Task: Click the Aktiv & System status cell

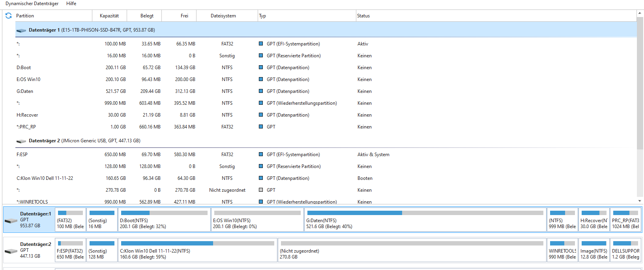Action: click(373, 155)
